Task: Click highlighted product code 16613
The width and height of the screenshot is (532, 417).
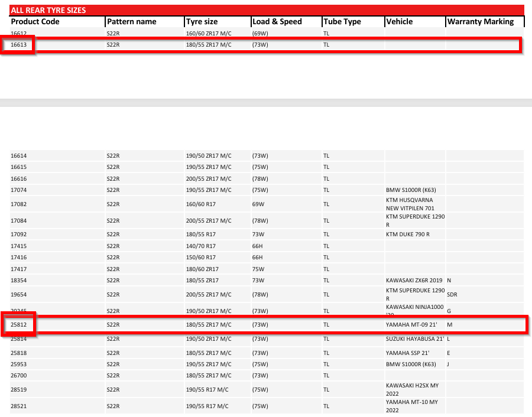Action: pyautogui.click(x=19, y=45)
